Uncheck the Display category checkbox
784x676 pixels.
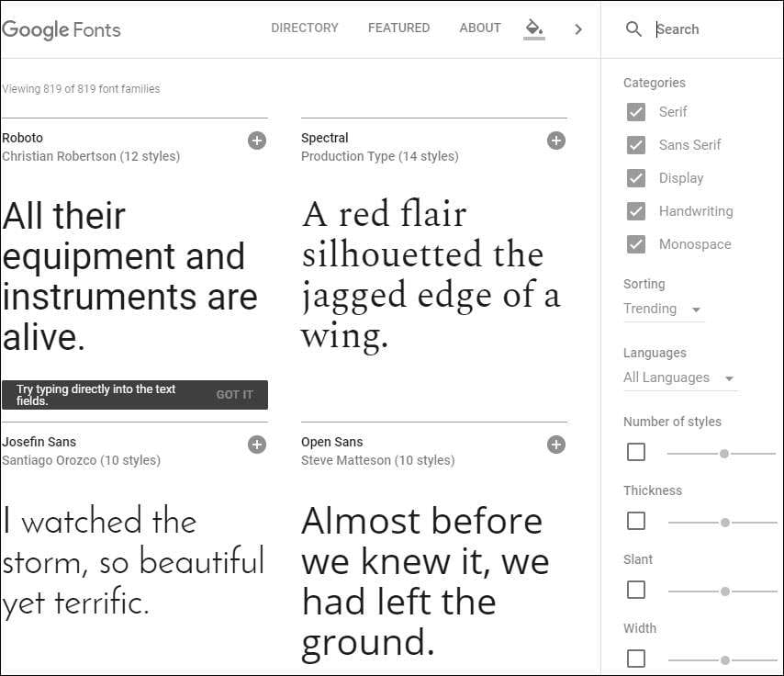click(636, 178)
